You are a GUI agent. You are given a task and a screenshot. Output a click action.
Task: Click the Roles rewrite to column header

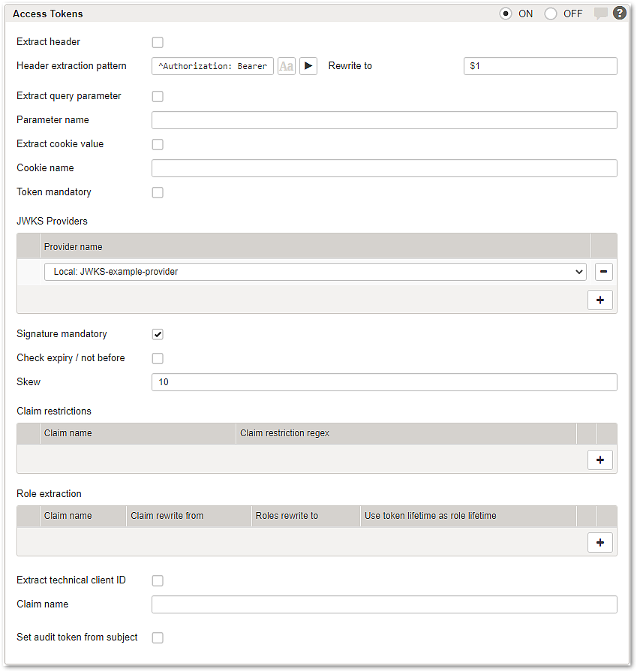(306, 516)
